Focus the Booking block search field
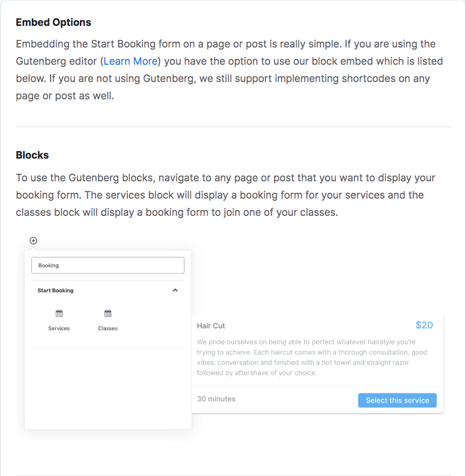The height and width of the screenshot is (476, 465). click(108, 266)
